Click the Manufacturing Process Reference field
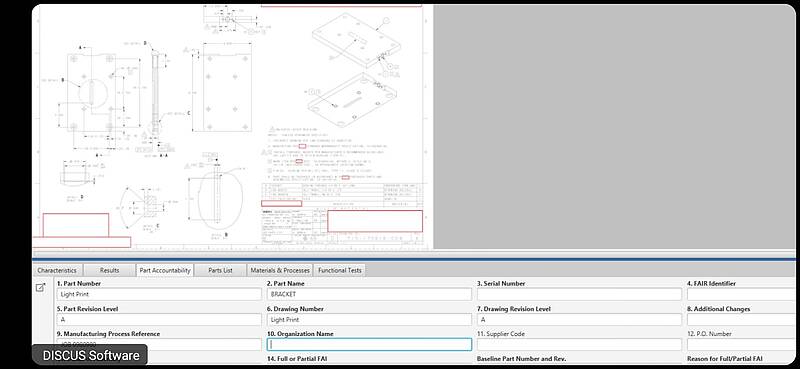Viewport: 800px width, 369px height. click(x=159, y=345)
